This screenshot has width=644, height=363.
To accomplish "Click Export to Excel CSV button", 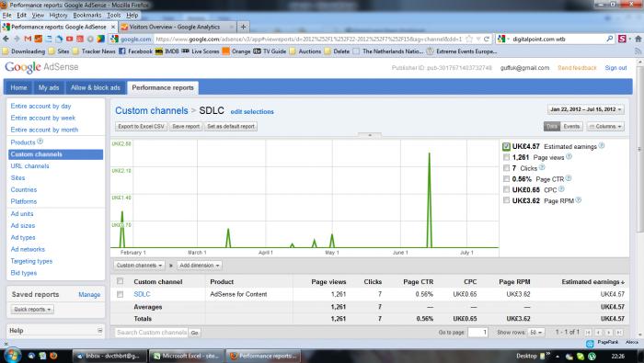I will point(141,126).
